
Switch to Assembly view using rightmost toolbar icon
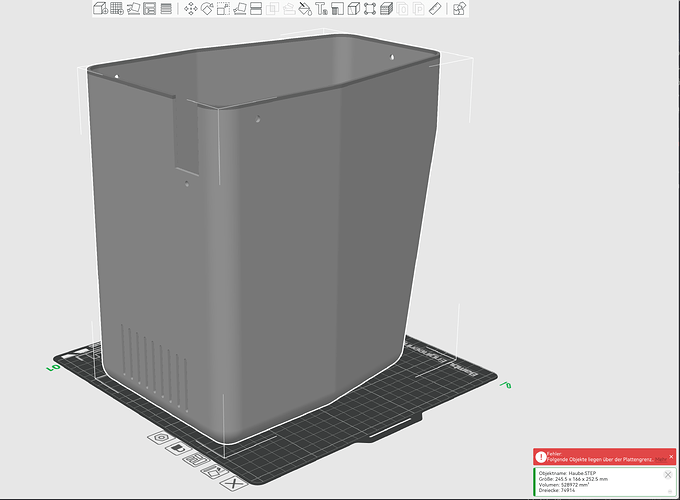click(459, 8)
